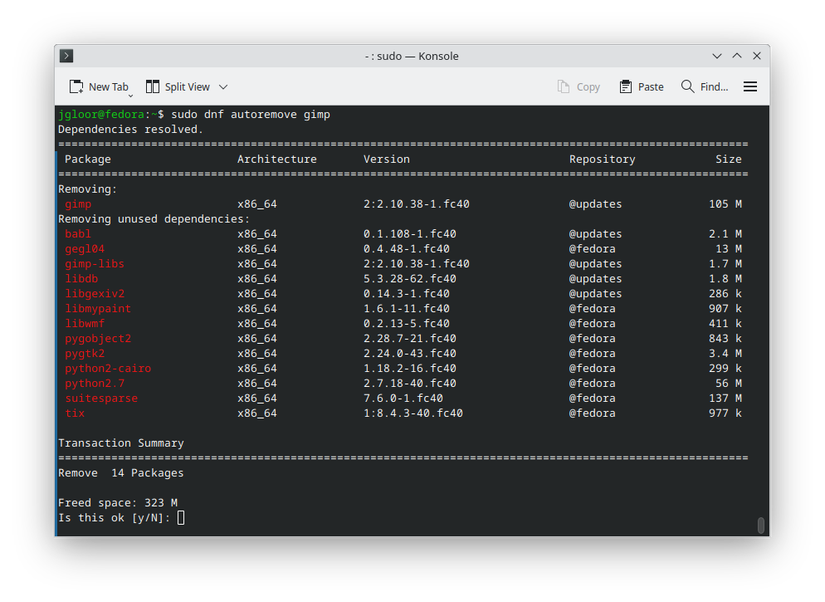The image size is (825, 602).
Task: Click the cursor after 'Is this ok [y/N]:'
Action: (181, 518)
